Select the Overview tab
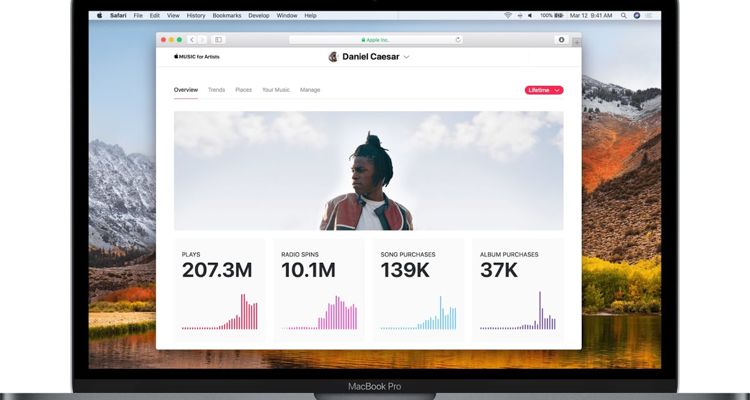The width and height of the screenshot is (750, 400). click(x=186, y=90)
